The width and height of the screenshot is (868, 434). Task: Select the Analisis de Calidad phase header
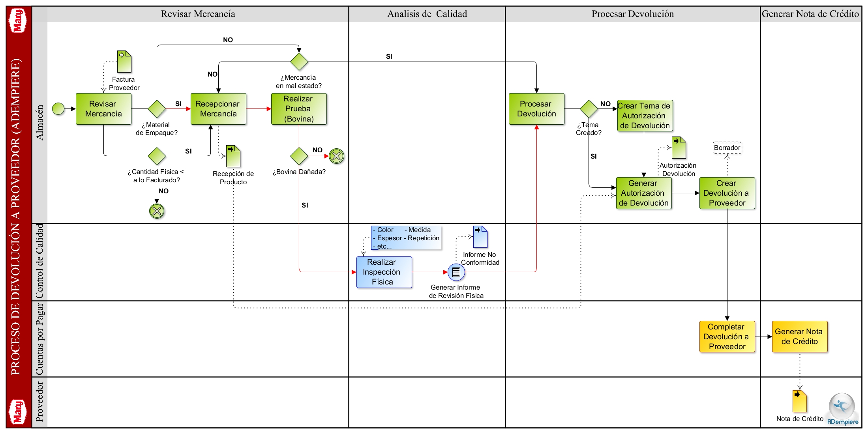(x=427, y=14)
